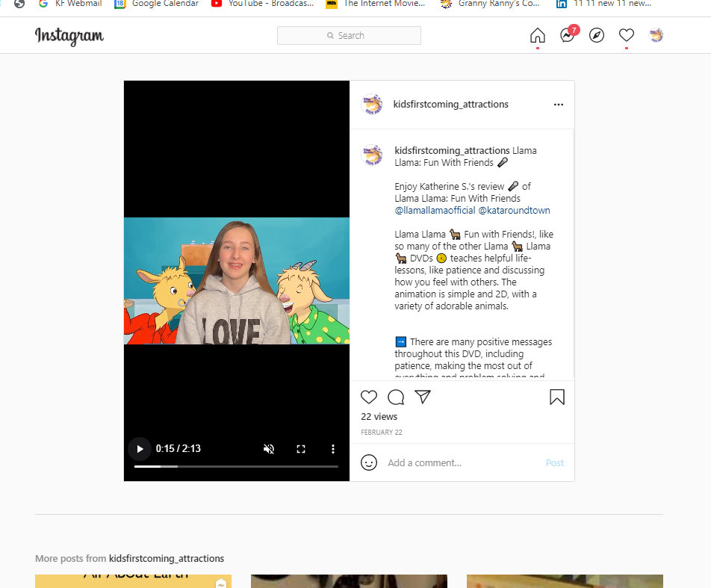Click the Add a comment field
The image size is (711, 588).
pyautogui.click(x=462, y=462)
